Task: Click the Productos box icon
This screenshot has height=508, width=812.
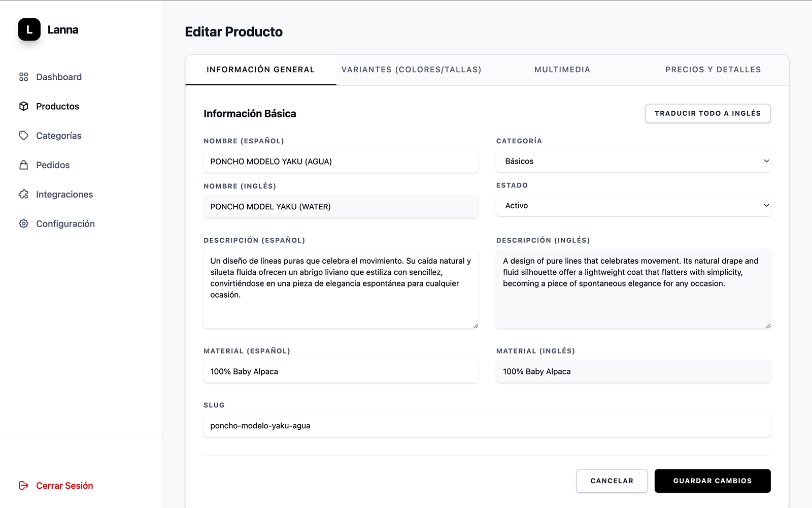Action: pyautogui.click(x=23, y=106)
